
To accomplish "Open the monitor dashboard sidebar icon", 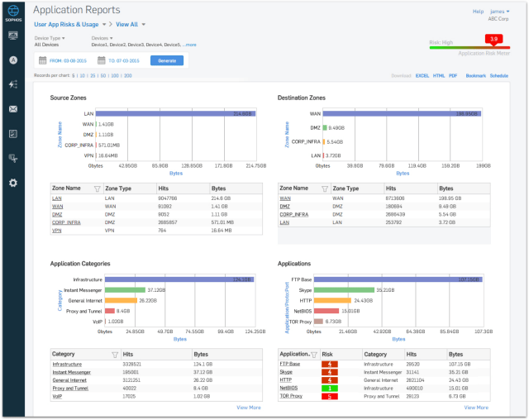I will (13, 36).
